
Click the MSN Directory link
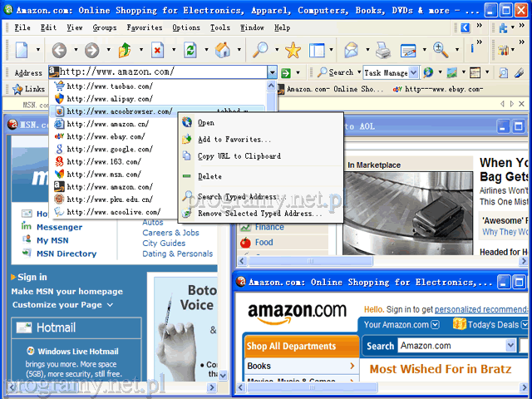coord(66,254)
